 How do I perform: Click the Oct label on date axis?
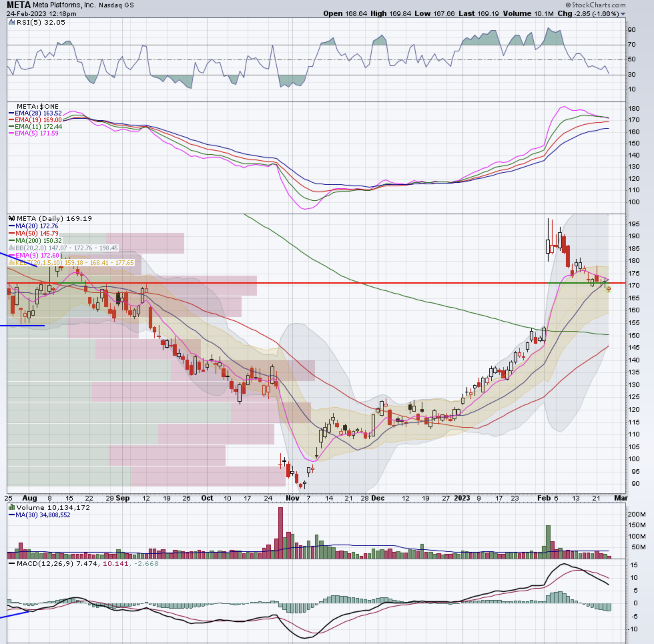(207, 498)
